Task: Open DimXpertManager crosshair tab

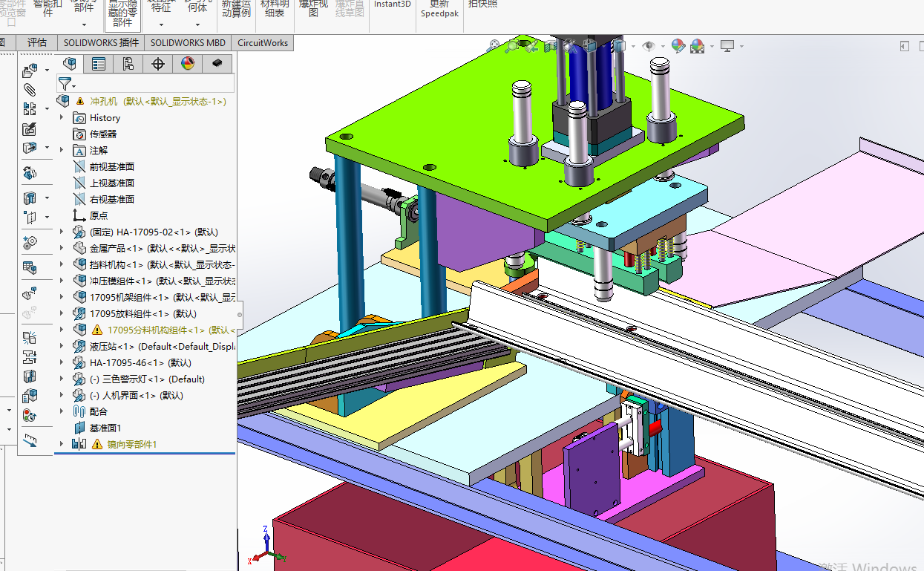Action: point(158,64)
